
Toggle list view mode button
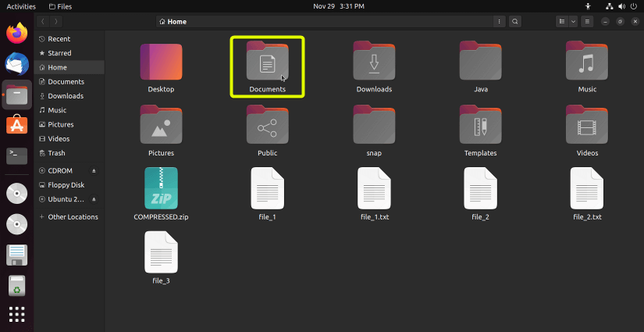(562, 22)
